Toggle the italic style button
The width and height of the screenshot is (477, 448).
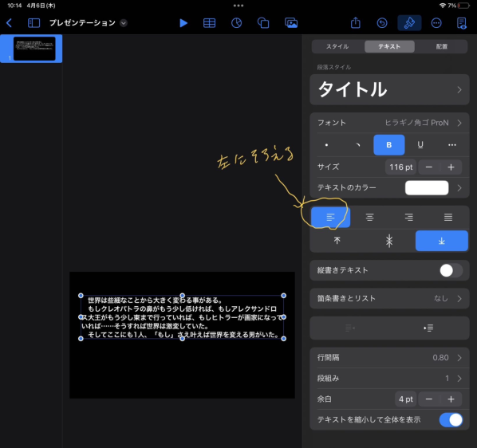pos(357,145)
